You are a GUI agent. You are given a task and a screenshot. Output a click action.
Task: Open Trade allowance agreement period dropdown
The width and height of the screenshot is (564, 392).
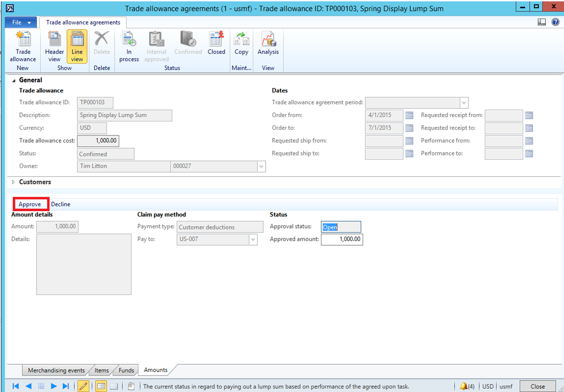click(x=463, y=103)
